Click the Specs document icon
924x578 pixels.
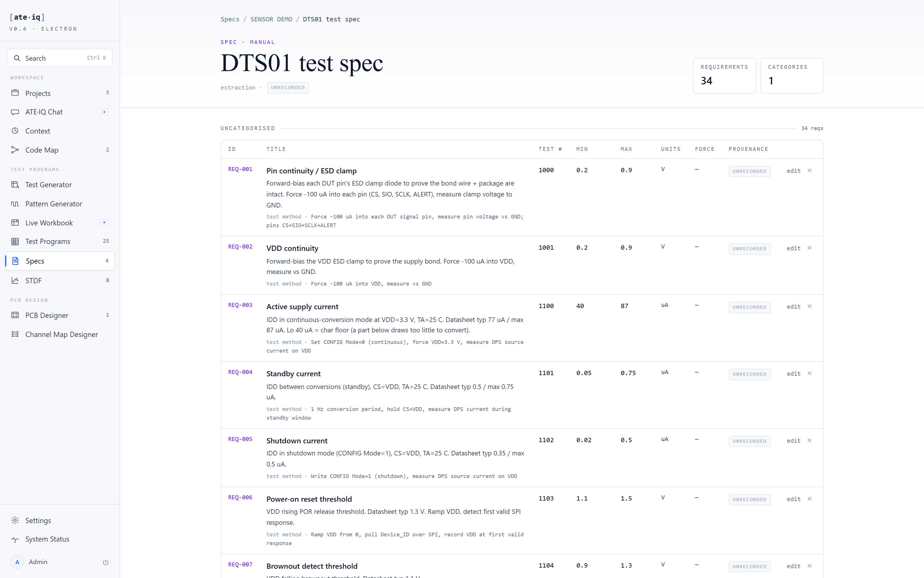[15, 261]
